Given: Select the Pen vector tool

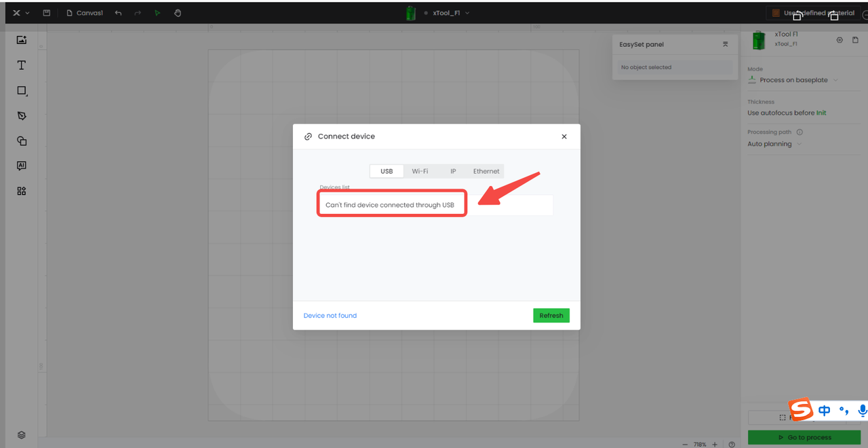Looking at the screenshot, I should pyautogui.click(x=22, y=116).
